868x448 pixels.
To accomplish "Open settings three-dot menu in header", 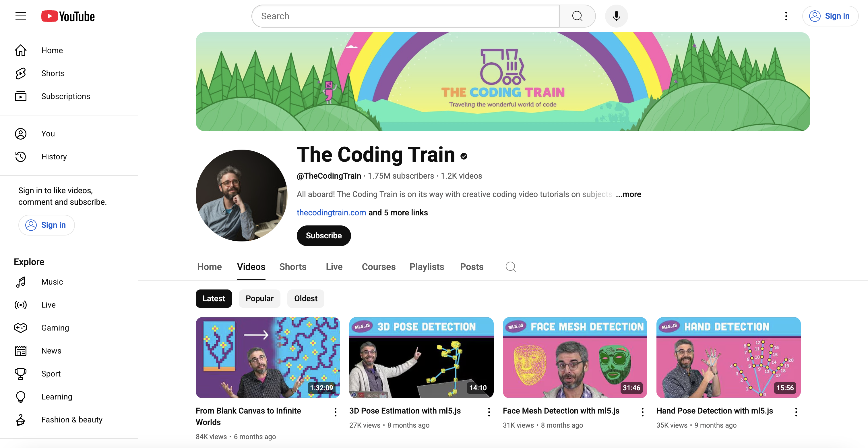I will pos(786,16).
